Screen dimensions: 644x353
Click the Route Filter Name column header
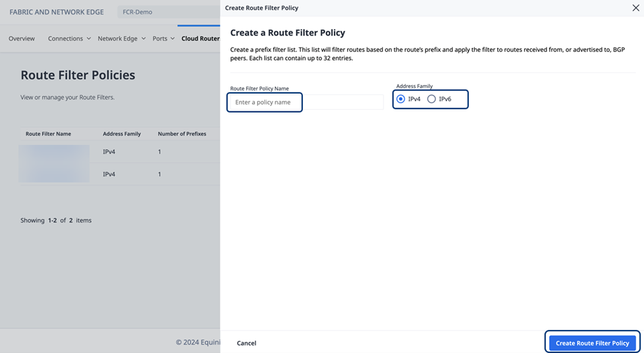[49, 134]
